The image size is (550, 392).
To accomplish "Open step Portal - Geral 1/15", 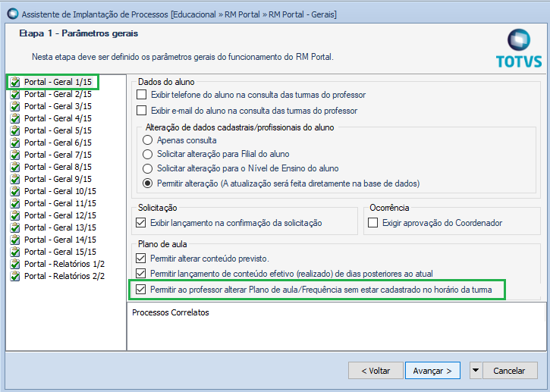I will point(58,82).
